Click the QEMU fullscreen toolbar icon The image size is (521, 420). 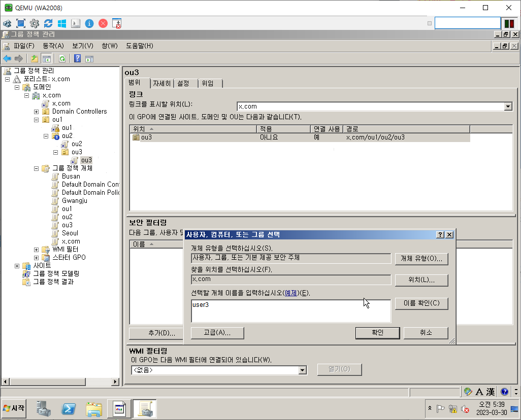pyautogui.click(x=21, y=23)
